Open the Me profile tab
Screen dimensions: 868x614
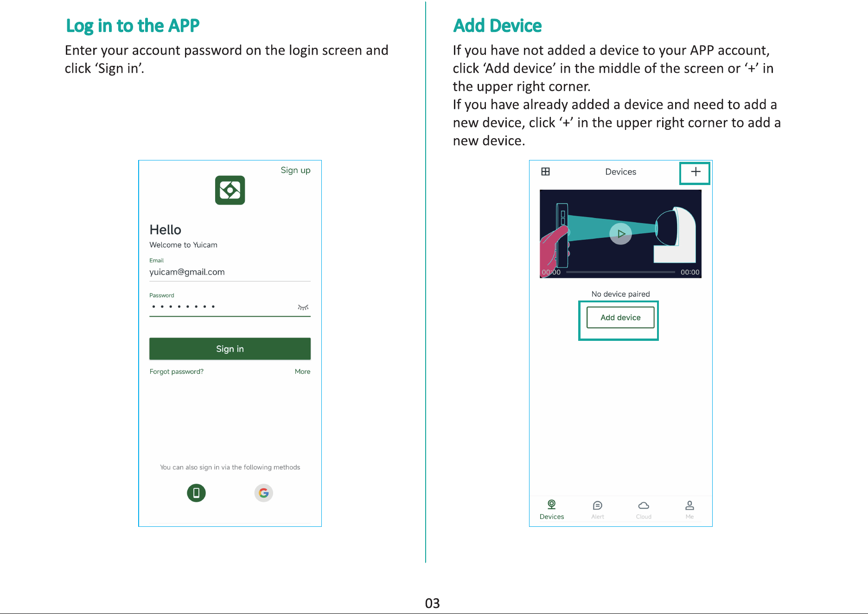pyautogui.click(x=689, y=510)
